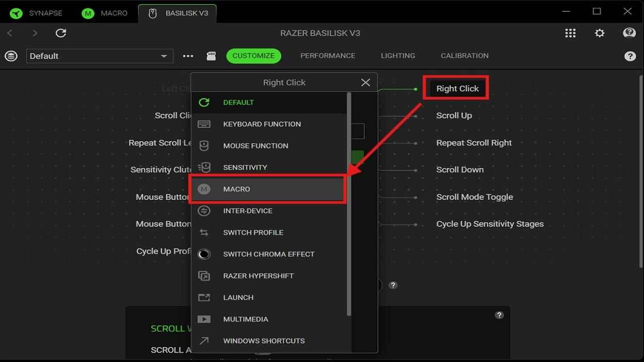This screenshot has width=644, height=362.
Task: Open the feedback help icon at top right
Action: (630, 33)
